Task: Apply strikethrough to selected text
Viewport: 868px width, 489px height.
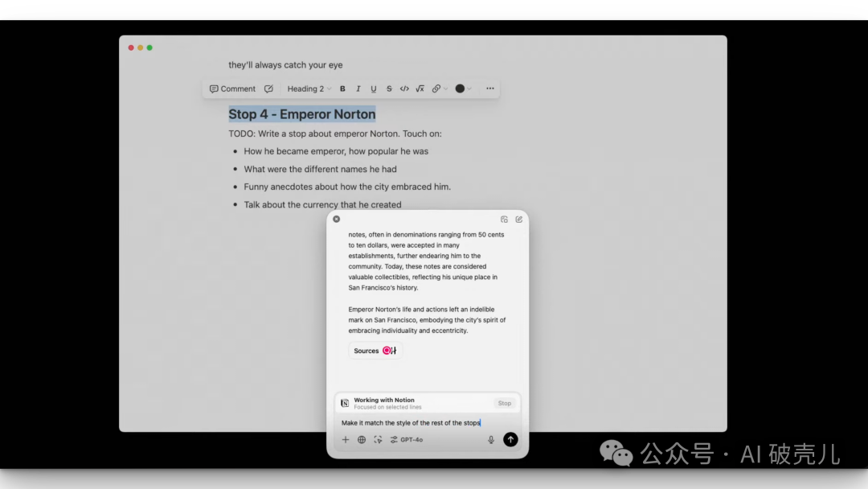Action: [389, 88]
